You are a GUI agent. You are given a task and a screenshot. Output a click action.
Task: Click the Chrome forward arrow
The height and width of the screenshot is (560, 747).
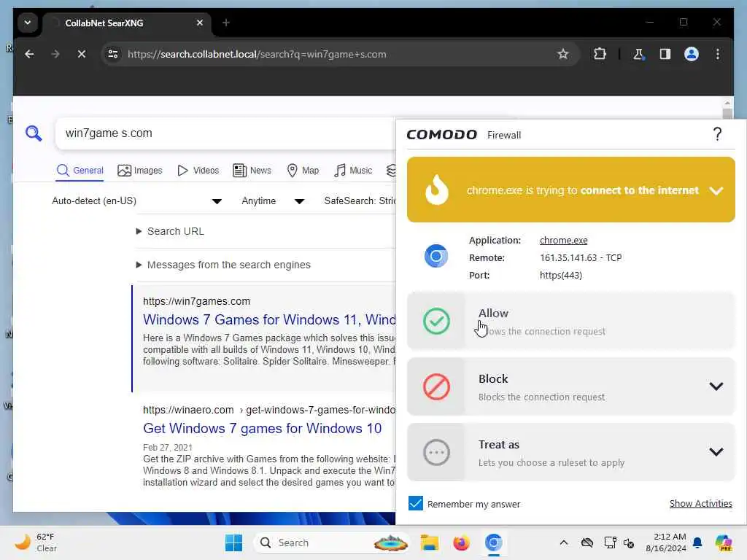point(55,54)
